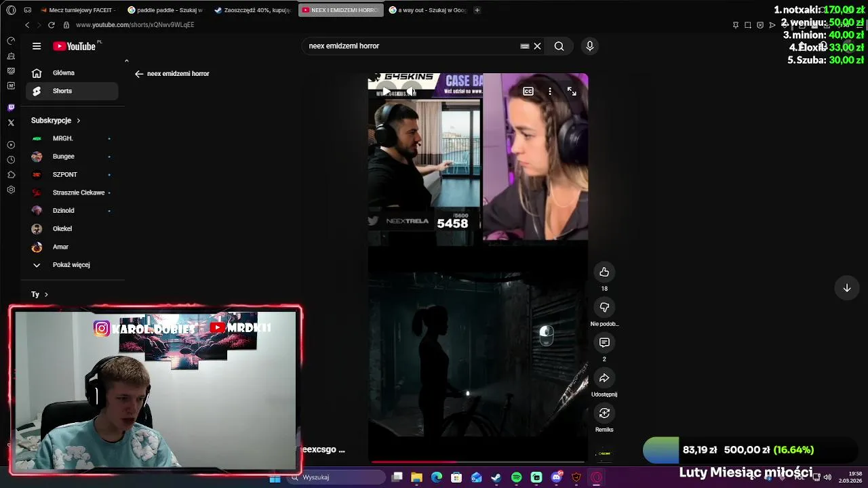
Task: Click the YouTube logo
Action: click(x=75, y=46)
